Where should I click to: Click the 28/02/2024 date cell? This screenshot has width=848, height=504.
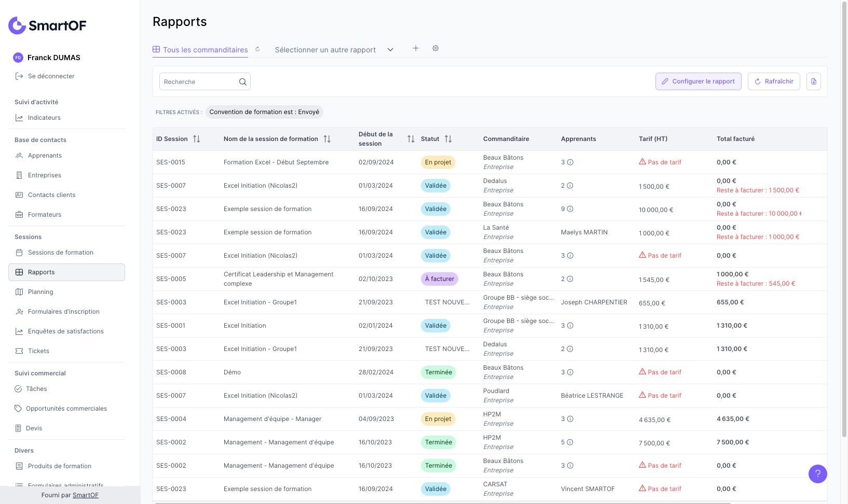(x=376, y=372)
